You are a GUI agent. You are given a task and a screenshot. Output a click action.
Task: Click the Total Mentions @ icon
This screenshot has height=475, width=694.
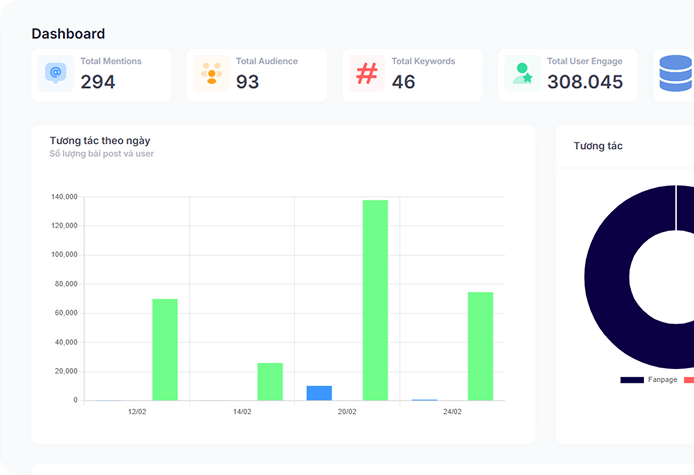coord(56,73)
